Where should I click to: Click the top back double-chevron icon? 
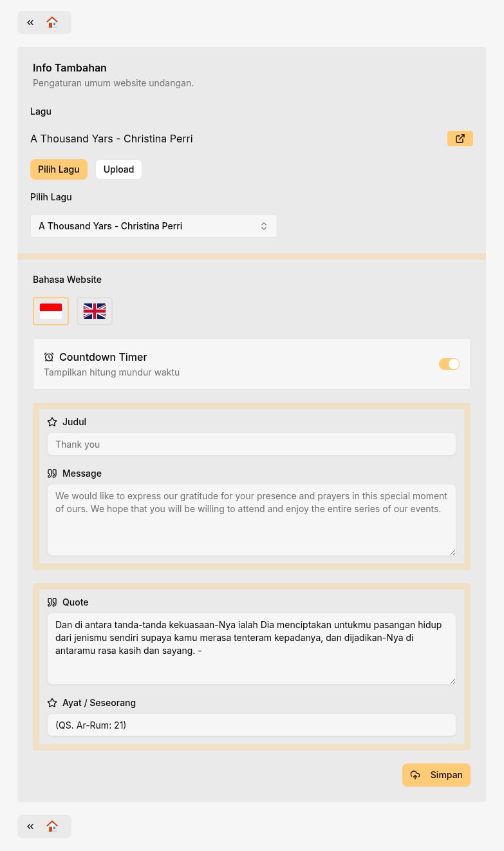(x=30, y=23)
